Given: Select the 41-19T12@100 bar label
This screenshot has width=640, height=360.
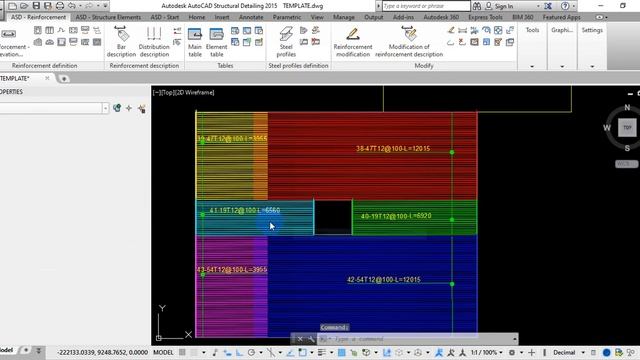Looking at the screenshot, I should (x=244, y=210).
